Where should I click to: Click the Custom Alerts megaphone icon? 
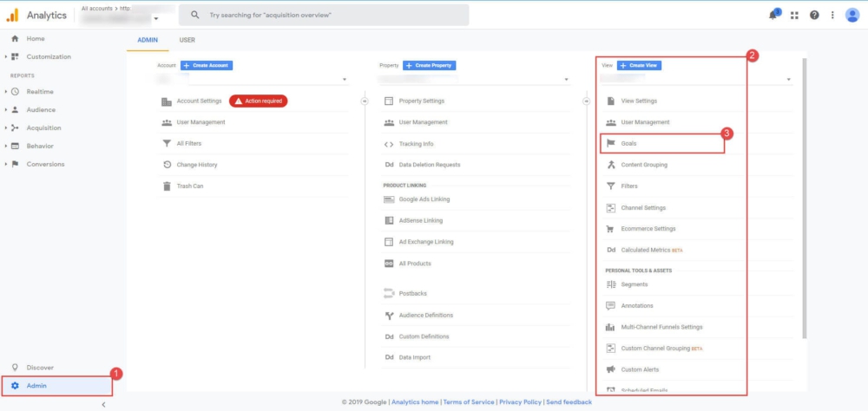tap(611, 369)
